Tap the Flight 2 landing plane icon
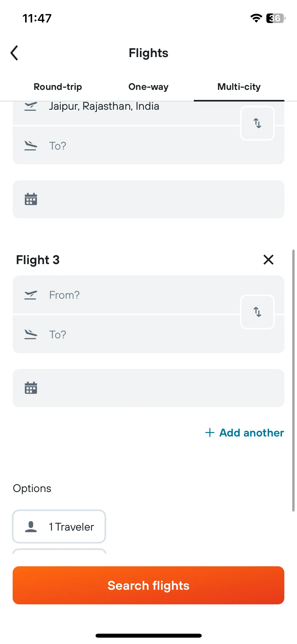This screenshot has width=297, height=644. 31,146
